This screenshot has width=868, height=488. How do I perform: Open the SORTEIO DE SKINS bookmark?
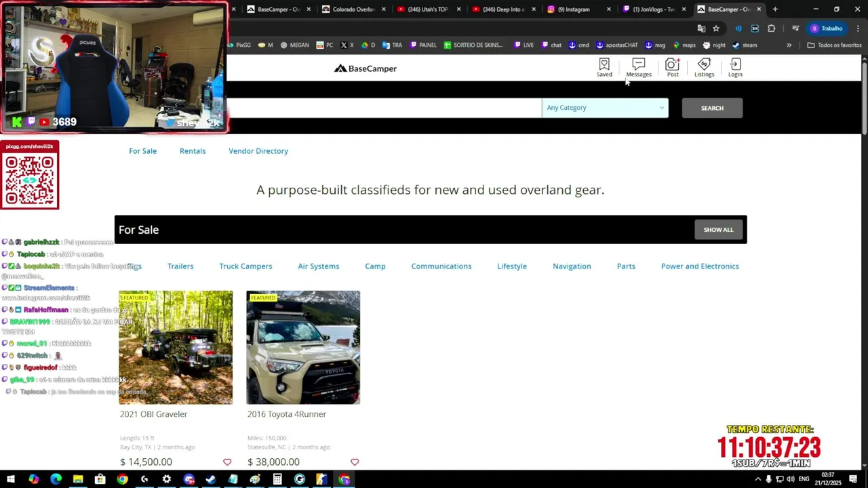click(x=473, y=45)
